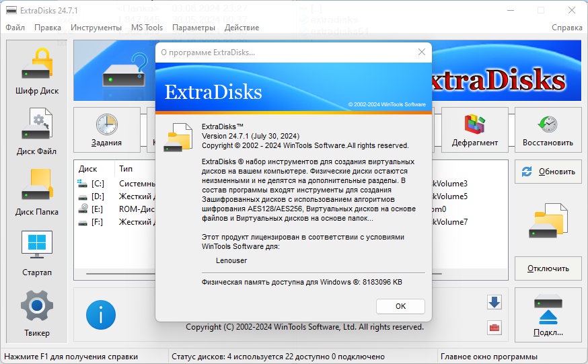
Task: Click the Главное окно программы status entry
Action: (x=488, y=357)
